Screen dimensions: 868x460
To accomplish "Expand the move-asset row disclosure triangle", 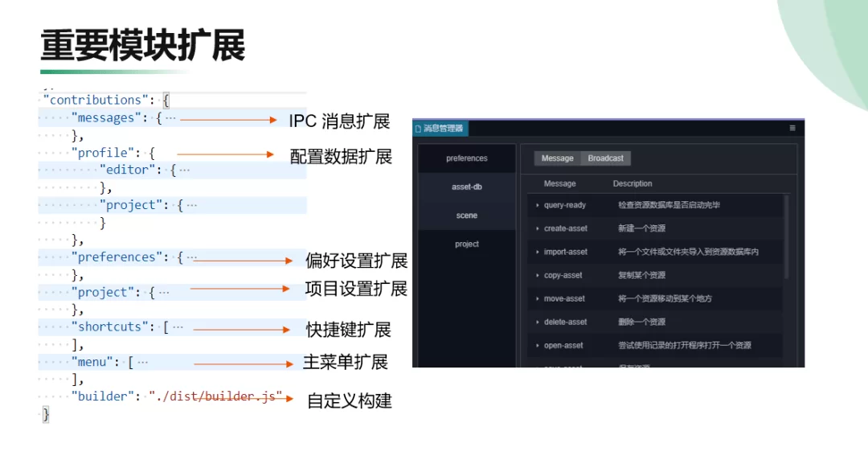I will click(x=537, y=299).
